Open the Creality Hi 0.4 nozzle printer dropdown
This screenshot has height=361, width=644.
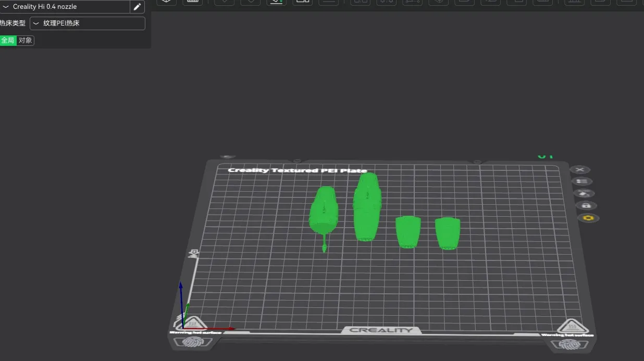pyautogui.click(x=65, y=7)
